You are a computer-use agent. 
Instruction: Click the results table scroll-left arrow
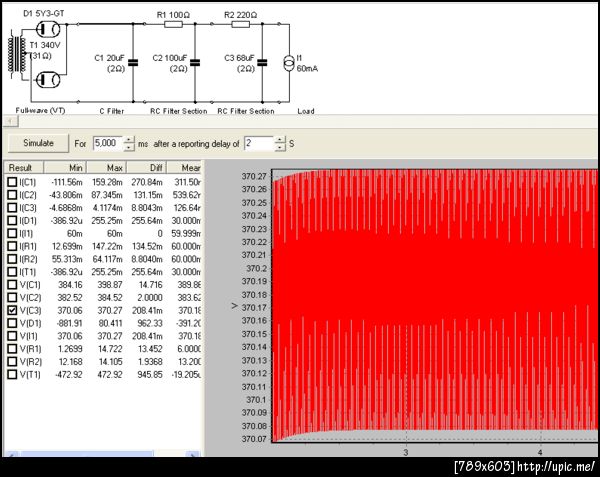point(11,454)
